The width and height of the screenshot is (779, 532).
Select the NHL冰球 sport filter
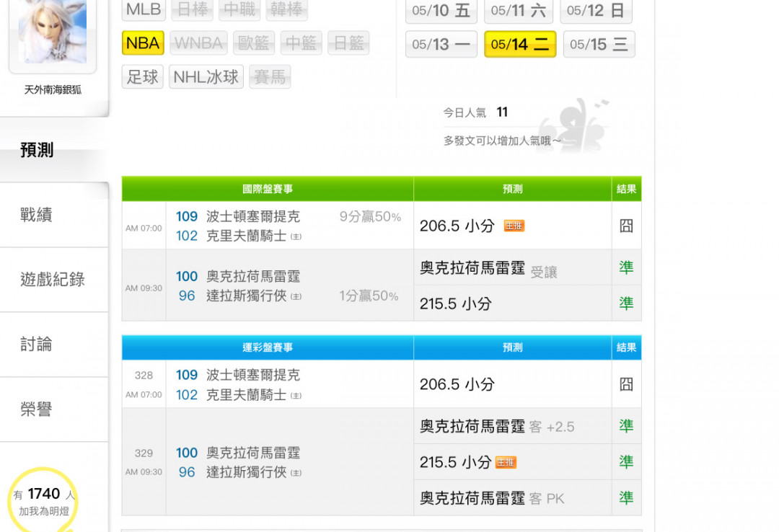click(206, 77)
